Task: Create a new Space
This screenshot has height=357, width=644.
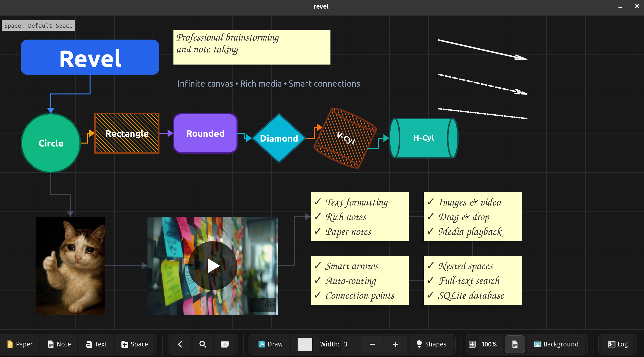Action: 135,344
